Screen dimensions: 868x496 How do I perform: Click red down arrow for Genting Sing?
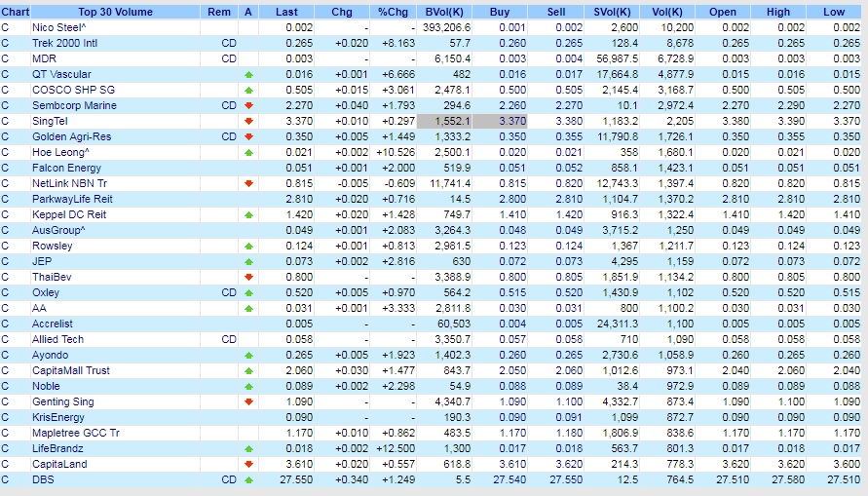[x=248, y=401]
